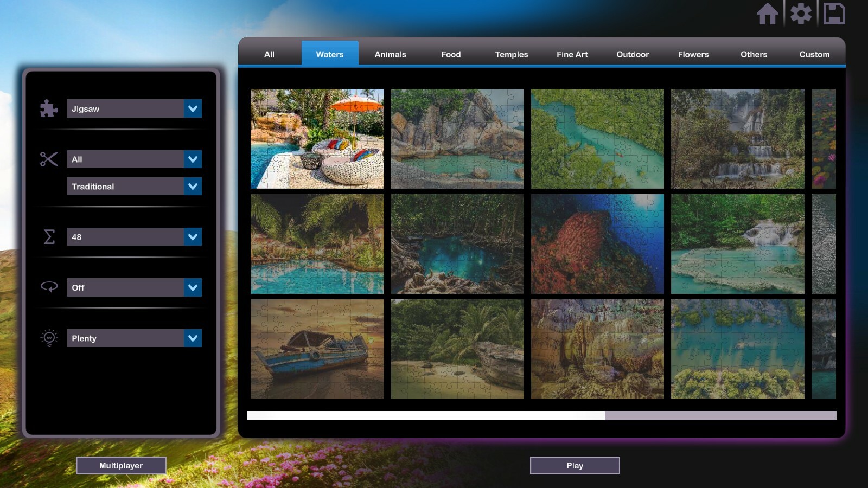Open the rotation Off dropdown
The width and height of the screenshot is (868, 488).
click(134, 287)
